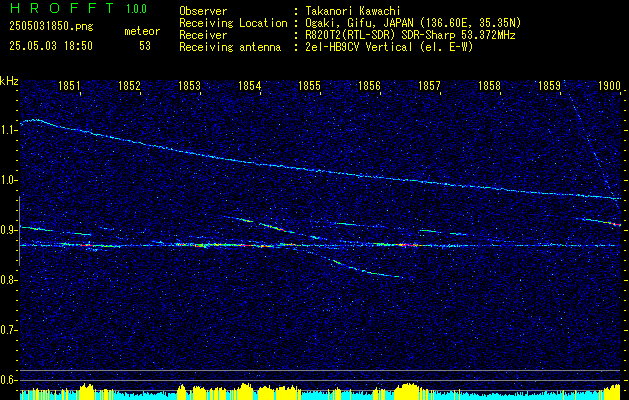Click the 1856 time marker
The width and height of the screenshot is (629, 400).
pyautogui.click(x=369, y=85)
